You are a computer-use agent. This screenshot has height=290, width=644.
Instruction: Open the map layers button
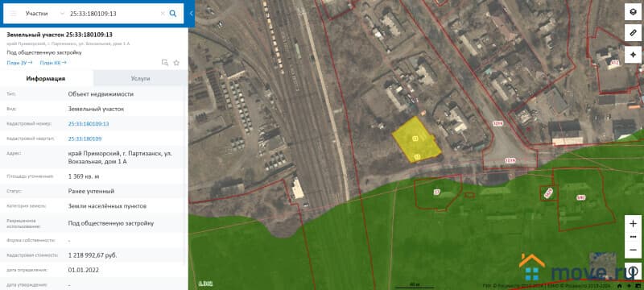[633, 12]
